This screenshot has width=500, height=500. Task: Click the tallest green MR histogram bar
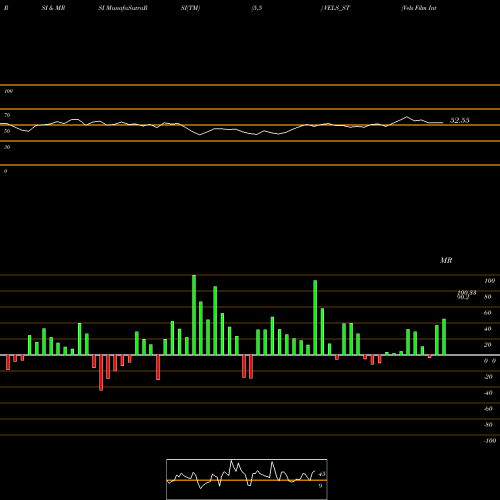[x=194, y=315]
